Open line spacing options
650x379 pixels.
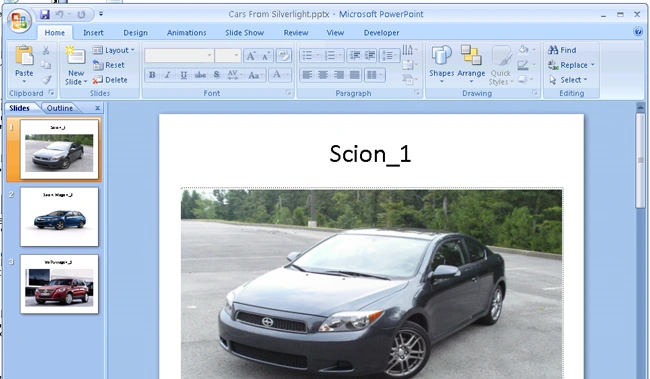[x=389, y=55]
